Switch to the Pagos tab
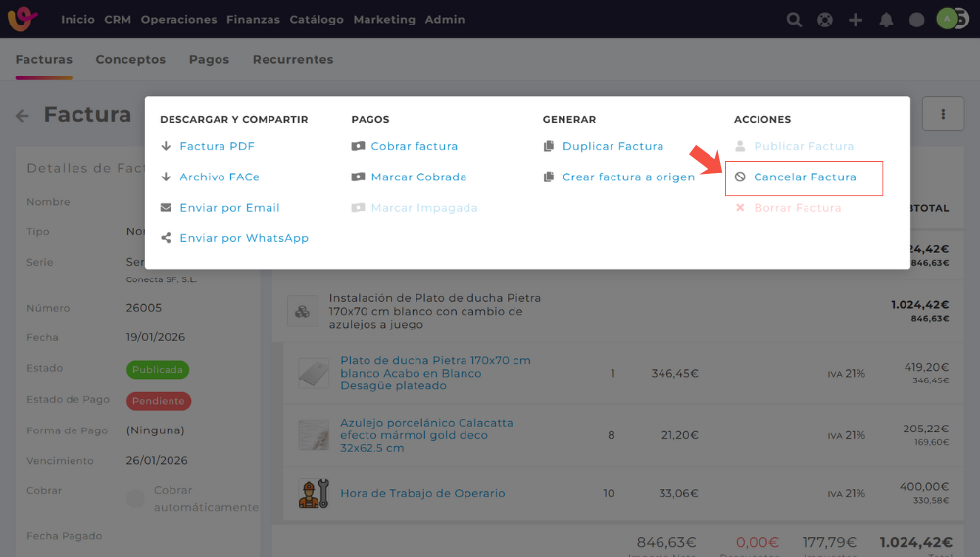The height and width of the screenshot is (557, 980). coord(209,60)
